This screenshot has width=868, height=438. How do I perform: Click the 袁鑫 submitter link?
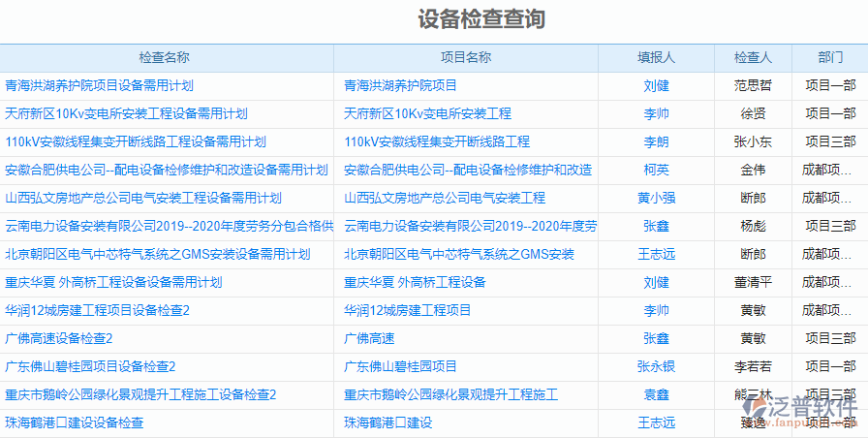click(656, 395)
